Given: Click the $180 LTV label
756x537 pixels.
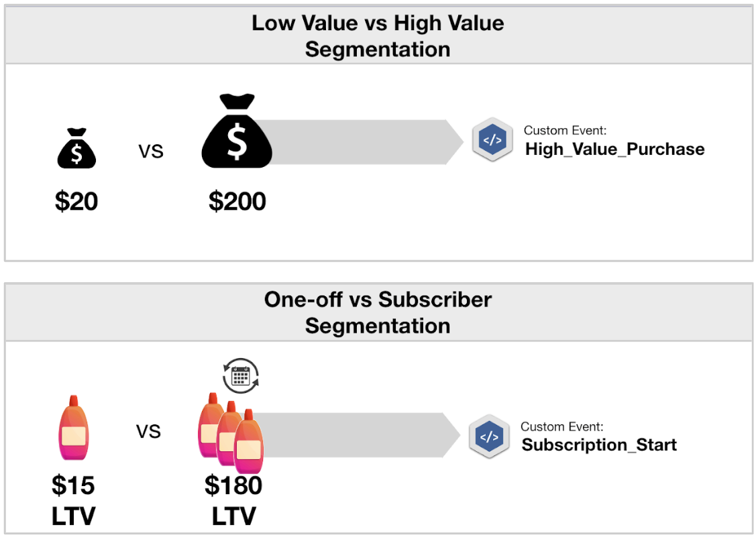Looking at the screenshot, I should pos(233,500).
